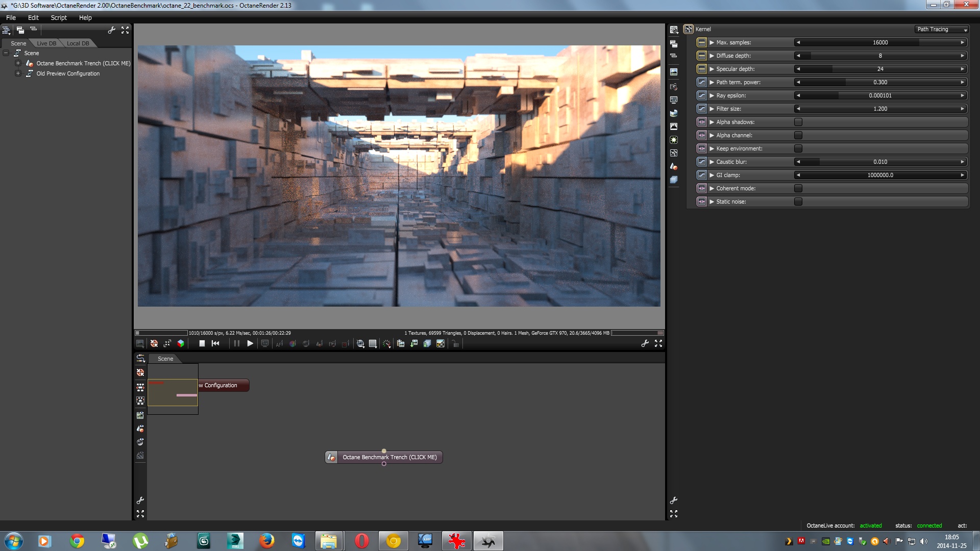Switch to the Live DB tab

[x=46, y=43]
